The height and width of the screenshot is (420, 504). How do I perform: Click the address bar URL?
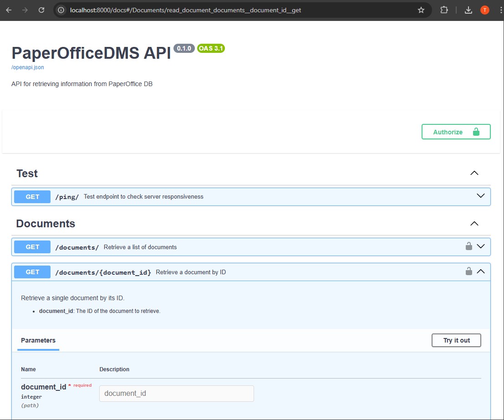point(185,10)
